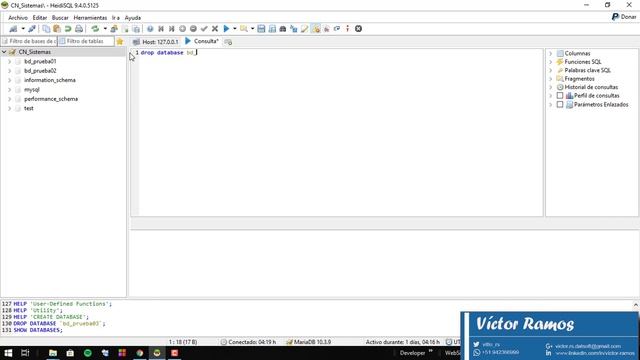Expand the bd_prueba01 database node
This screenshot has width=640, height=360.
pyautogui.click(x=10, y=61)
